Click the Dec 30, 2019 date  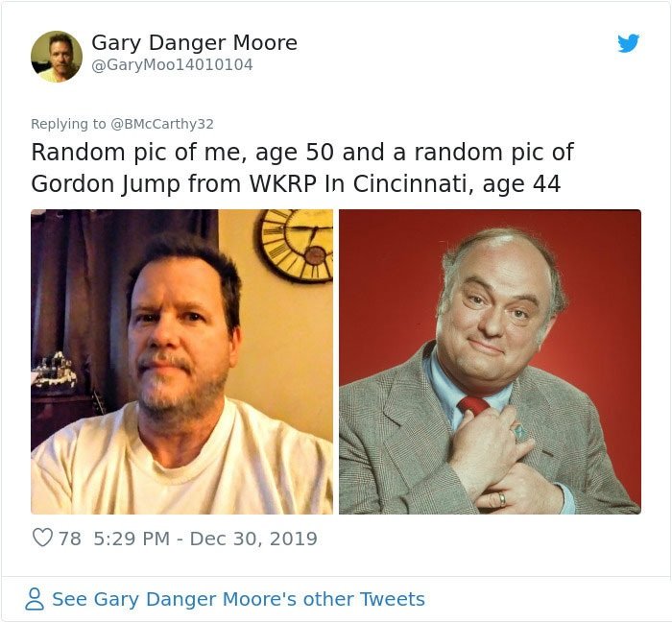click(253, 539)
